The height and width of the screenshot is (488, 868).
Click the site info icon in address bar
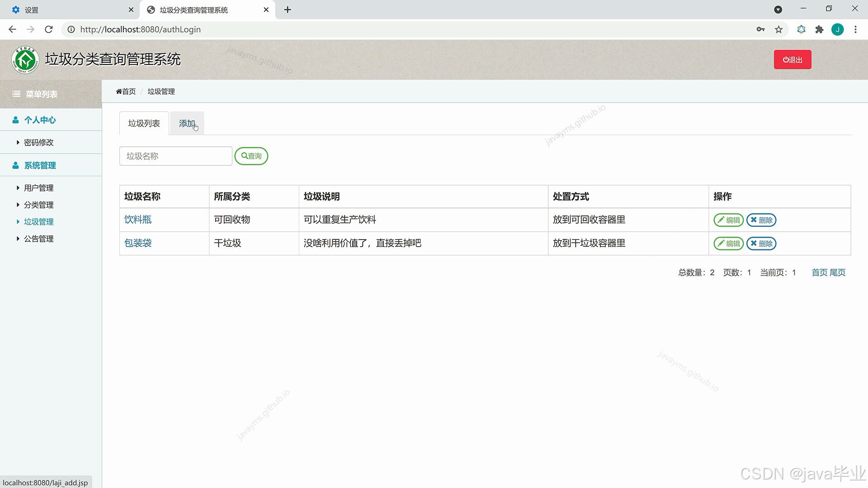pos(71,29)
